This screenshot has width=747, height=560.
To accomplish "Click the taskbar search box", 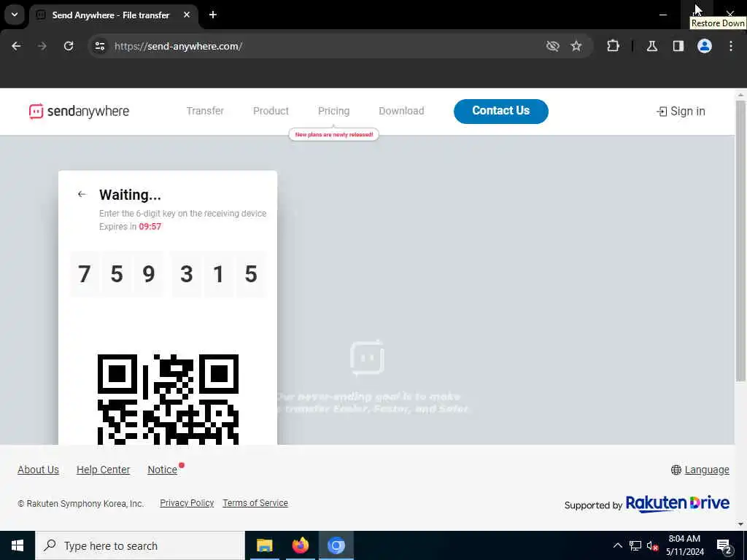I will coord(140,545).
